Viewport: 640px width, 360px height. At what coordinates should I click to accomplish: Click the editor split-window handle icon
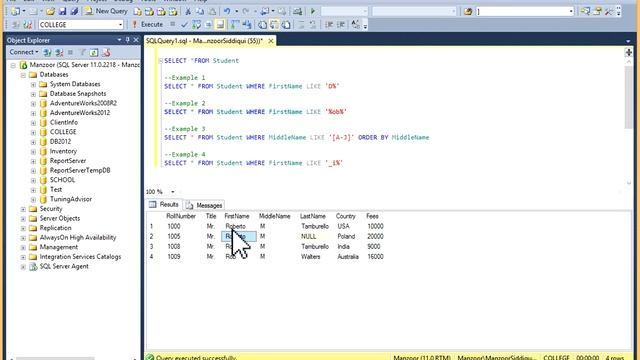tap(629, 53)
